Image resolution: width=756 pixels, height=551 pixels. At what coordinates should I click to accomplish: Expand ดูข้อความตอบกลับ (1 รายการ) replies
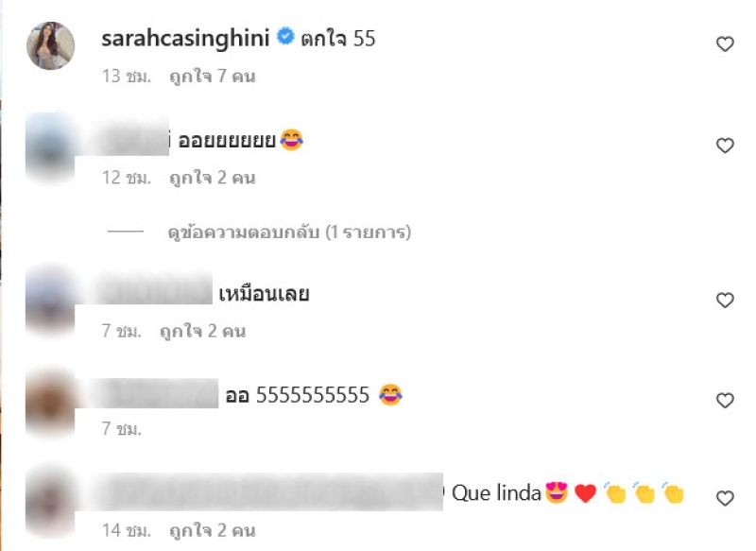point(289,232)
